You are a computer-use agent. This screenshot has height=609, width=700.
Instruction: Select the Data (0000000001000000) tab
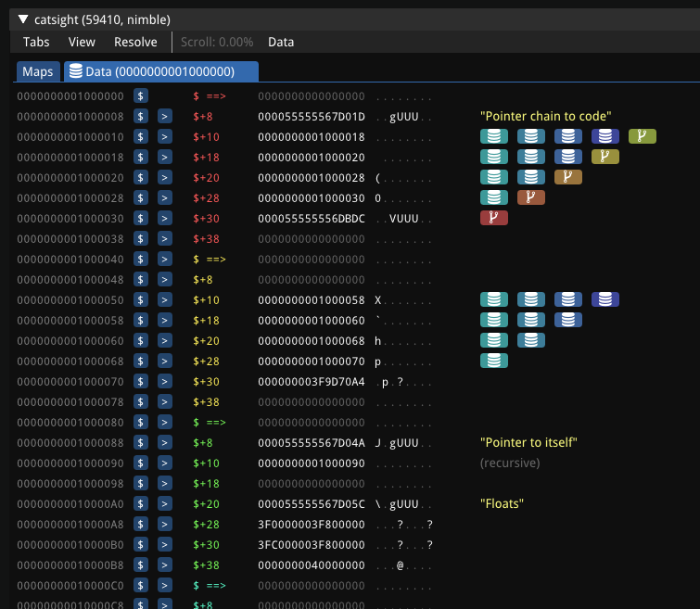click(160, 71)
